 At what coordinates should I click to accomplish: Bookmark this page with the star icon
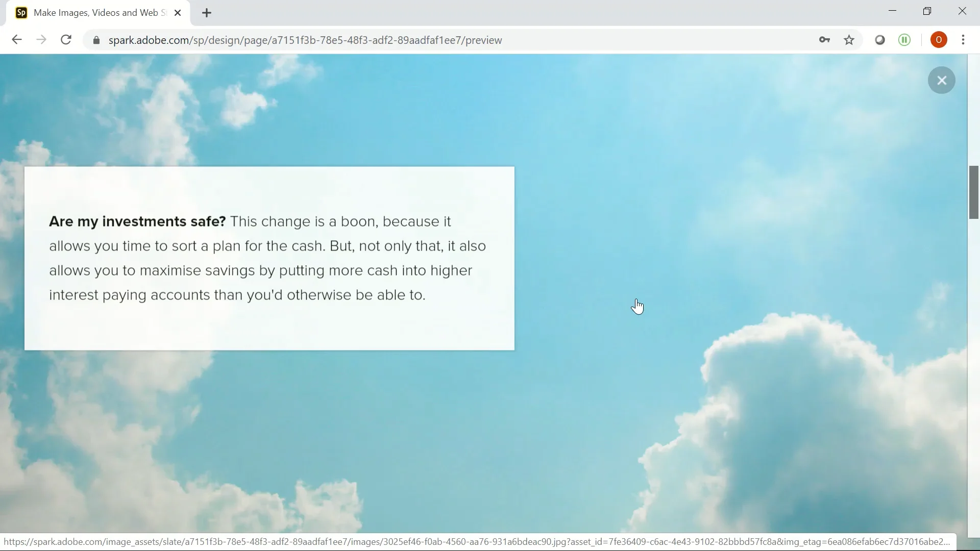click(x=849, y=40)
